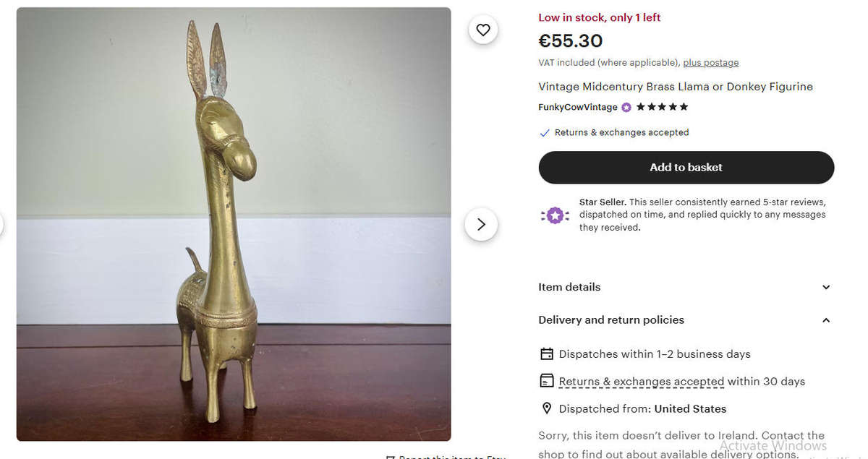Open the next product photo with the arrow
This screenshot has height=459, width=868.
(481, 225)
